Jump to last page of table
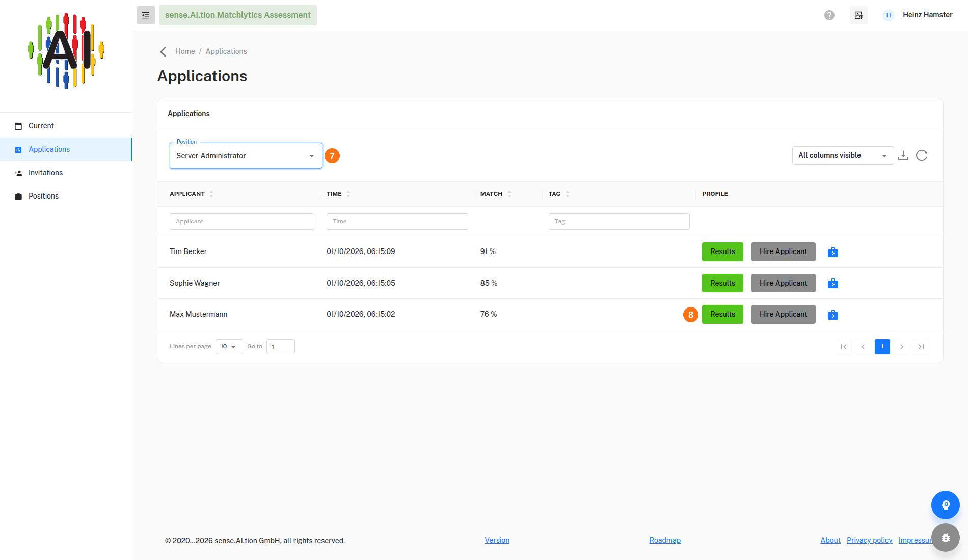Screen dimensions: 968x560 pyautogui.click(x=921, y=347)
